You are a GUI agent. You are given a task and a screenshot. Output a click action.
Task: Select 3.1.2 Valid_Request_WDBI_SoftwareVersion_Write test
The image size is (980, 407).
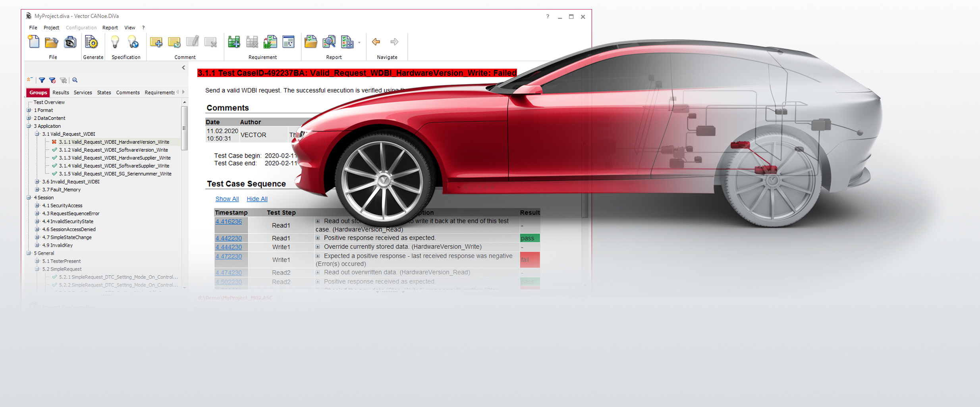(113, 150)
